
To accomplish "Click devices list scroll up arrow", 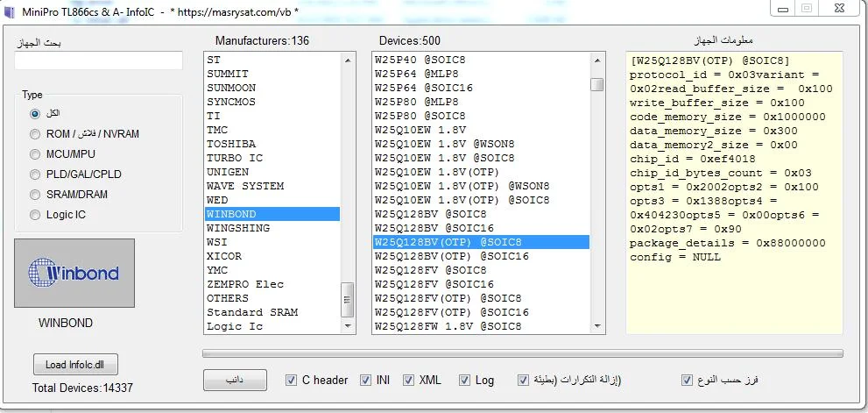I will pos(596,60).
